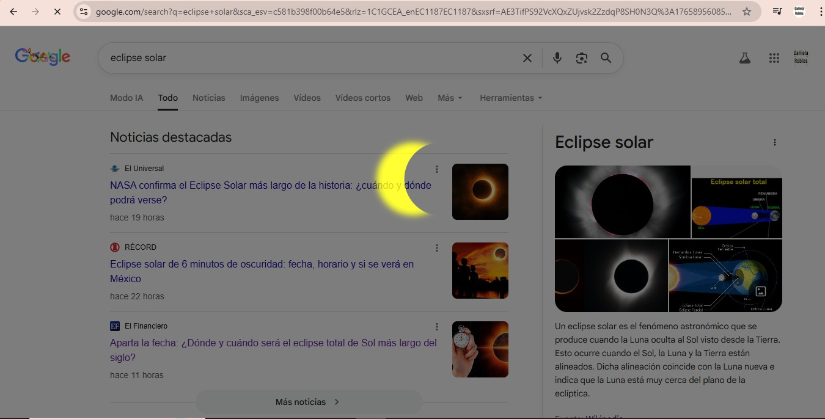Open Earth shadow diagram image

point(725,276)
